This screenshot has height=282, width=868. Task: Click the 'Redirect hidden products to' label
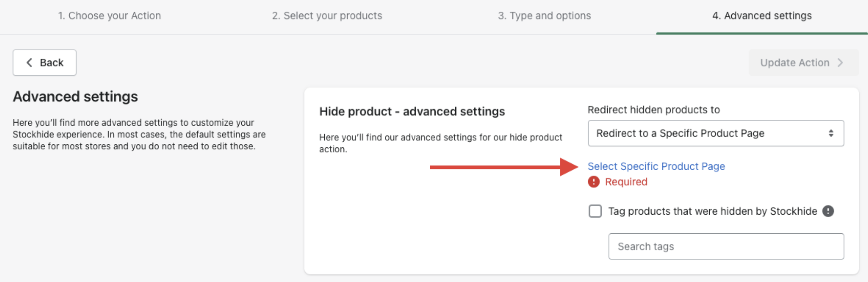(x=653, y=110)
